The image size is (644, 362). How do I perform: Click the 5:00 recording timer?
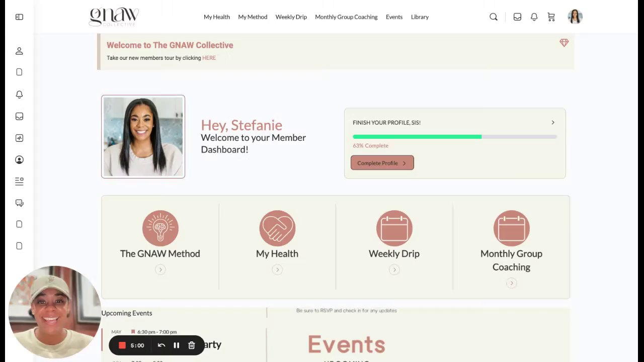coord(137,345)
